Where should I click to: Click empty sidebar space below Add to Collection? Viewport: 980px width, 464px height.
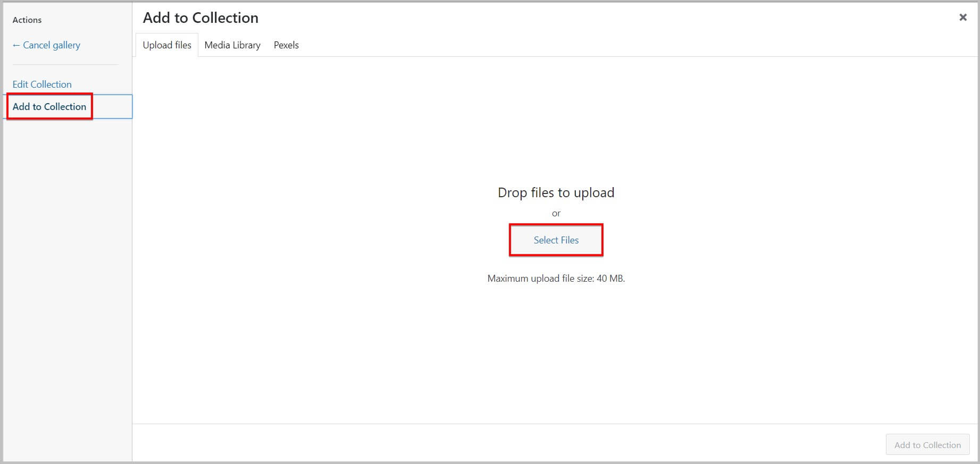pos(66,266)
